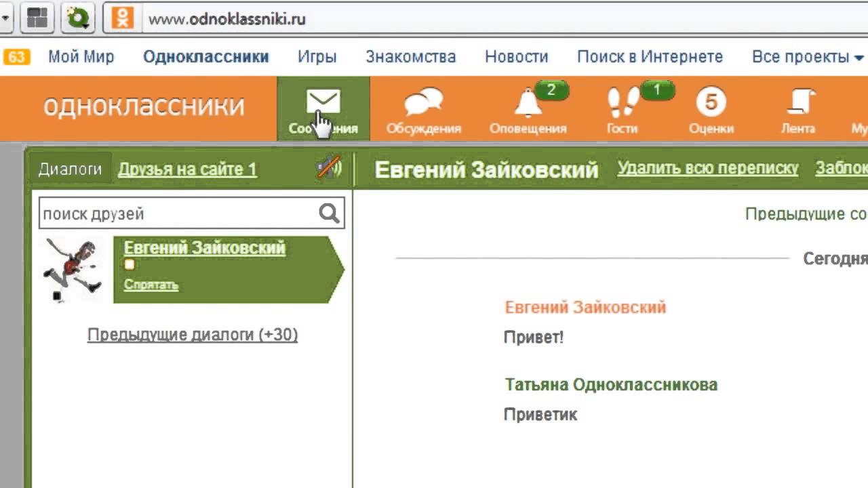Click the green browser toolbar icon
Viewport: 868px width, 488px height.
77,18
